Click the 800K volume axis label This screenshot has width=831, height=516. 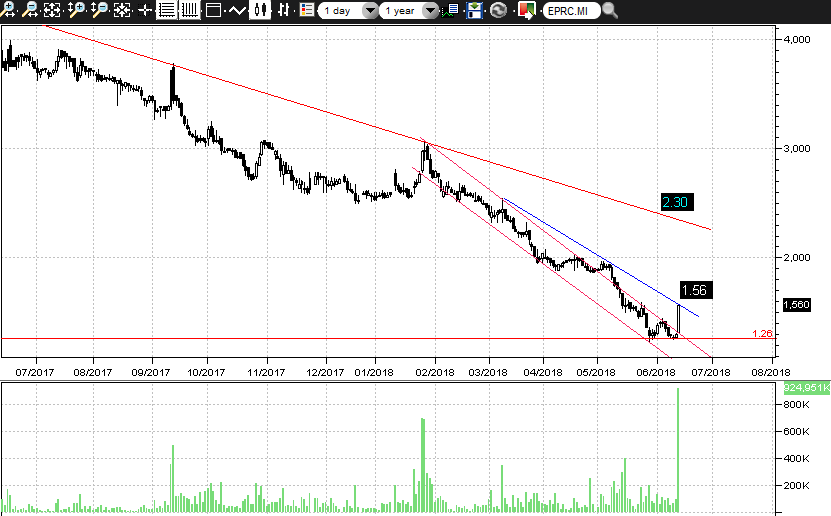pos(797,405)
